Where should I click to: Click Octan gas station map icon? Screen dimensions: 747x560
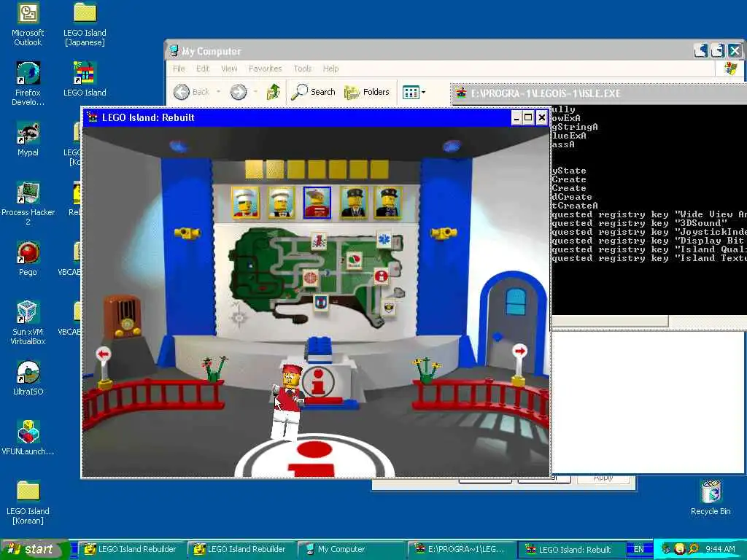354,260
